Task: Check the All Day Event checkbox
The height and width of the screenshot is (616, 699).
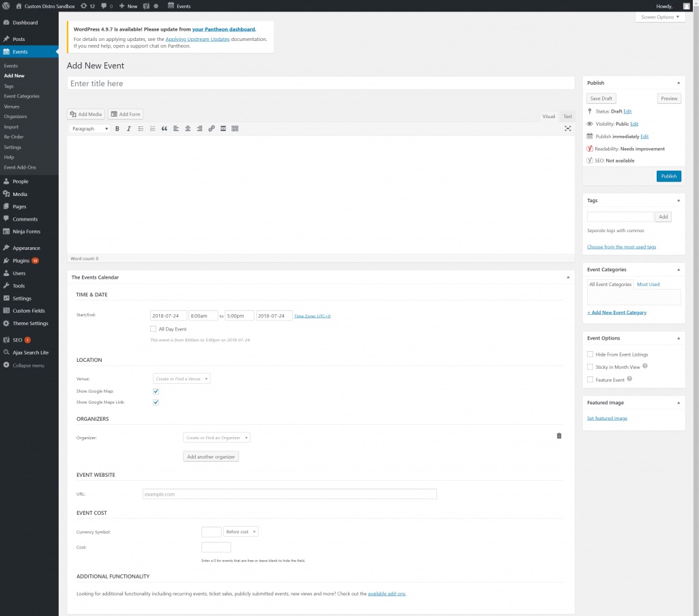Action: [x=154, y=329]
